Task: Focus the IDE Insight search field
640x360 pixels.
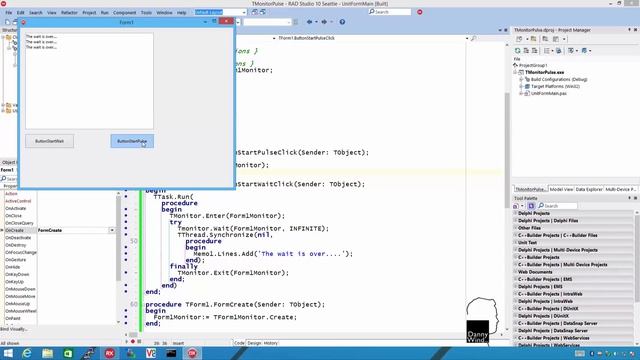Action: coord(390,12)
